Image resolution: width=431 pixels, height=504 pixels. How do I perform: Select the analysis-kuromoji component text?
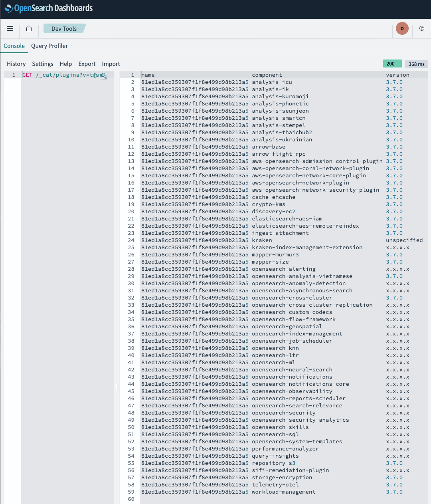[280, 96]
